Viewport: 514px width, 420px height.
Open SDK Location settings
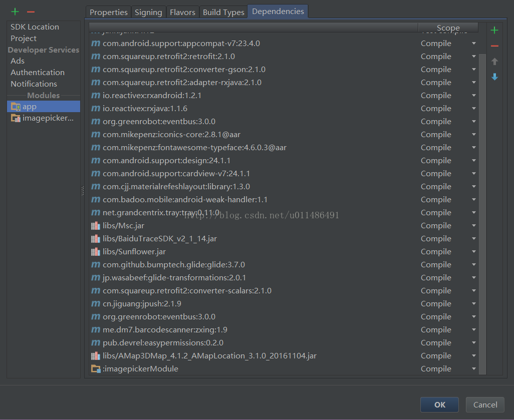point(35,27)
